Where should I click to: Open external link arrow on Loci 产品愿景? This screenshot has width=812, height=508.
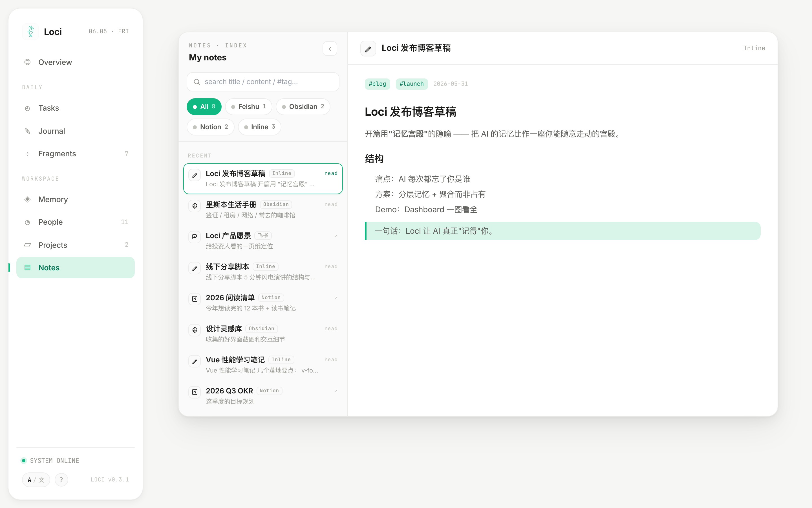[x=336, y=236]
